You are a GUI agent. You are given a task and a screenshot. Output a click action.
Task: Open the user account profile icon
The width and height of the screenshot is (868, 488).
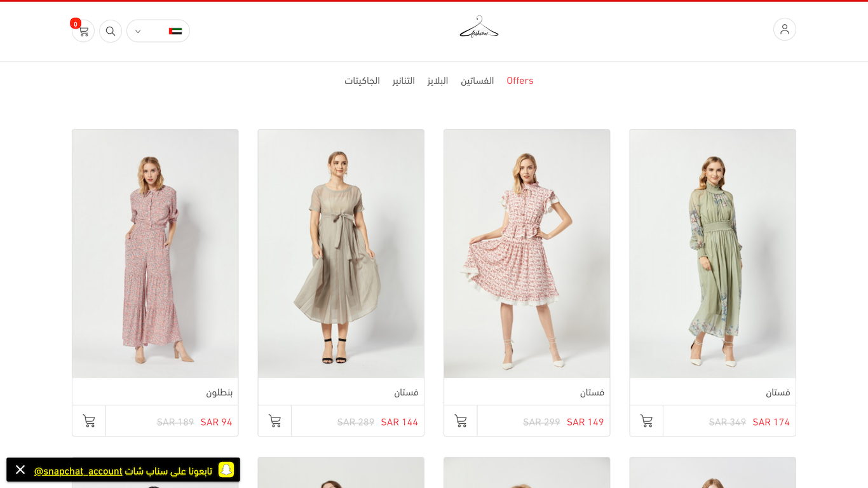pos(785,29)
